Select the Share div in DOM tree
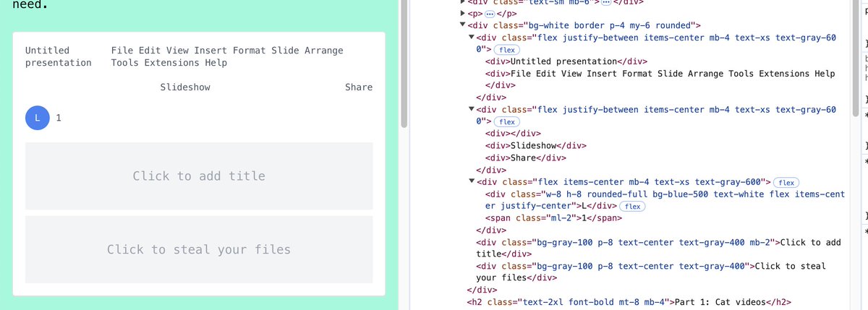868x310 pixels. click(x=525, y=158)
